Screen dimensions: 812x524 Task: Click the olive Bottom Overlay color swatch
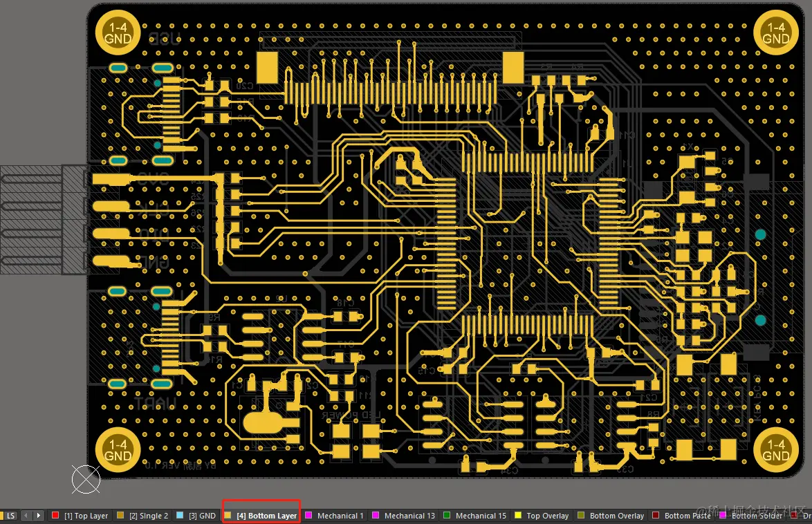(581, 515)
